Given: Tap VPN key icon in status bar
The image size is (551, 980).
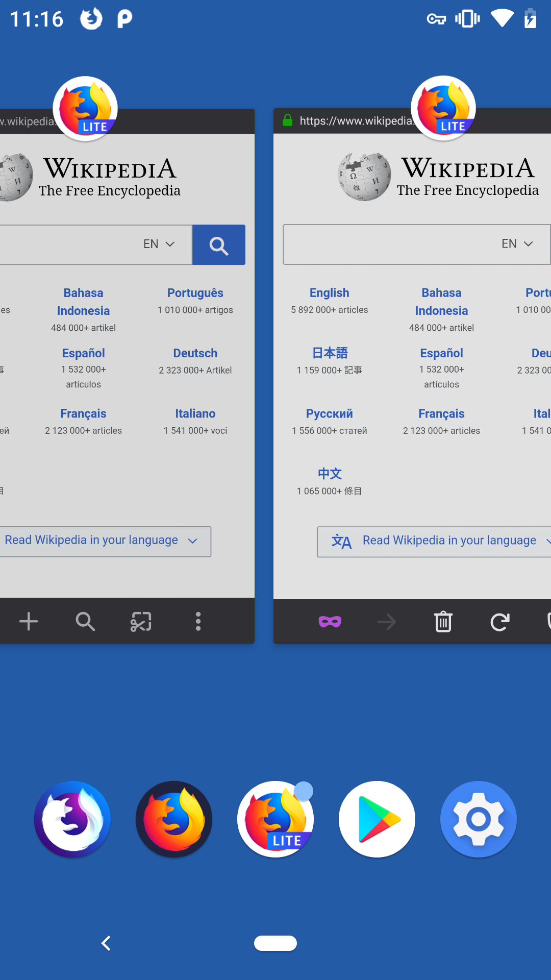Looking at the screenshot, I should click(436, 19).
